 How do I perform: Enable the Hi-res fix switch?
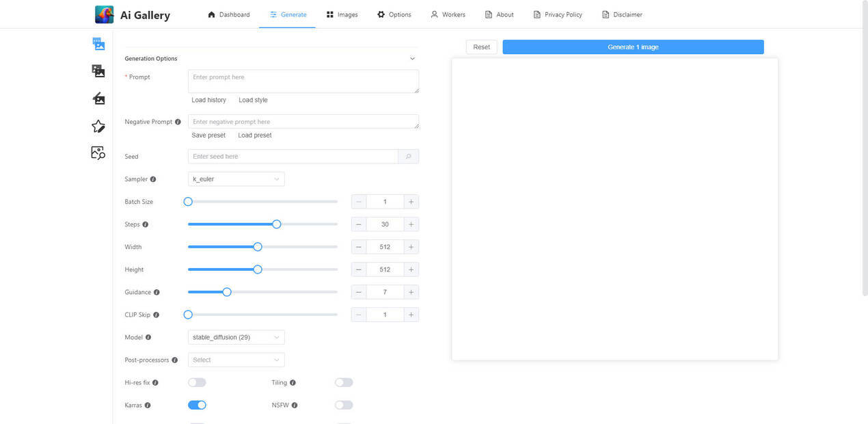click(197, 383)
